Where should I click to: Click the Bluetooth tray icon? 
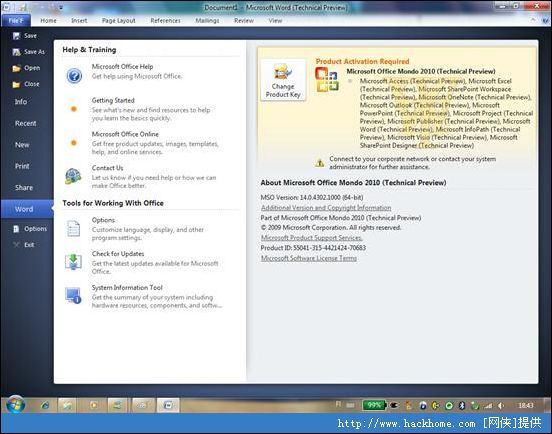(x=462, y=405)
